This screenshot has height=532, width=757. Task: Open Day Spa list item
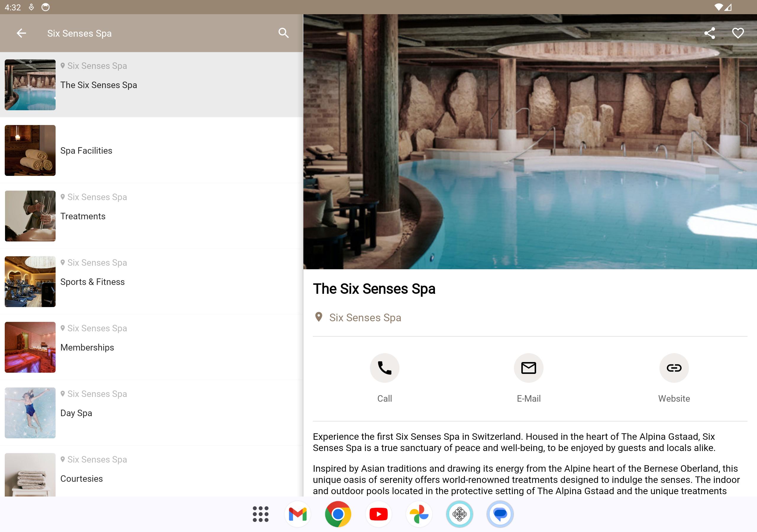pyautogui.click(x=151, y=413)
